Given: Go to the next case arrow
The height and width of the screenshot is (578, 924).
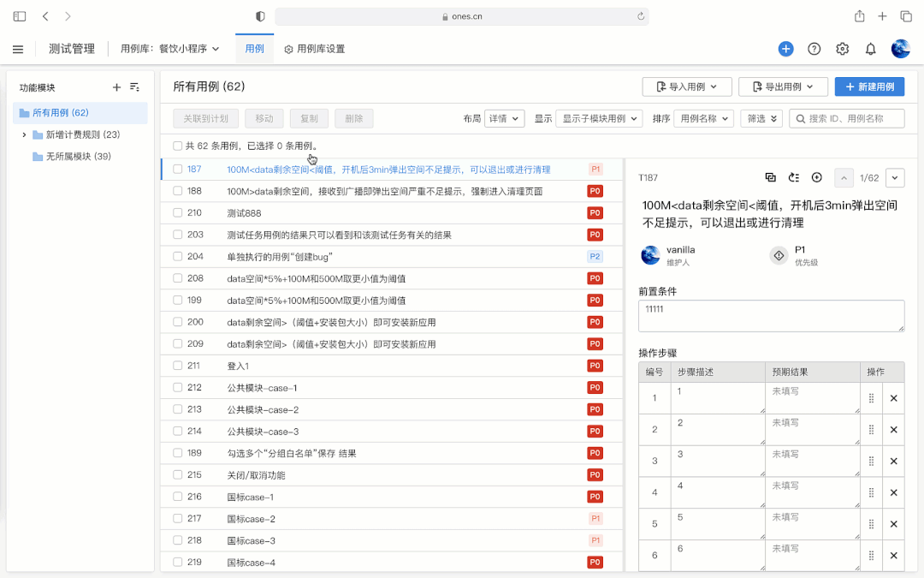Looking at the screenshot, I should [x=895, y=177].
